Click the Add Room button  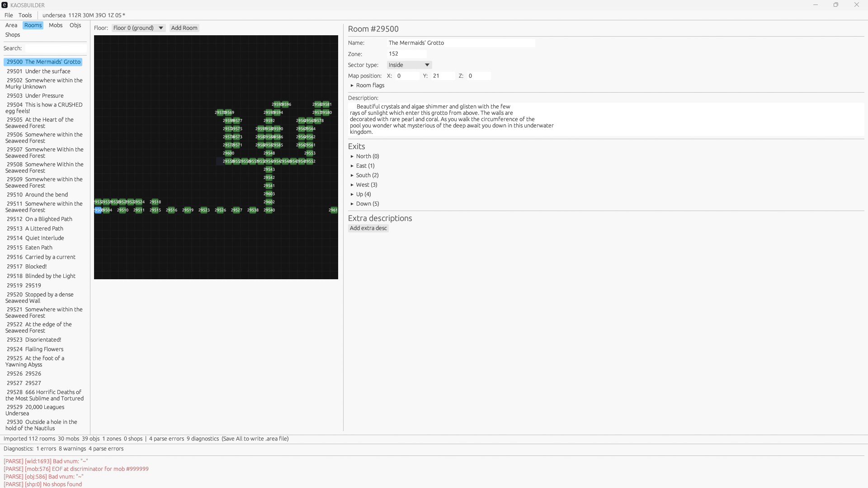(x=184, y=28)
